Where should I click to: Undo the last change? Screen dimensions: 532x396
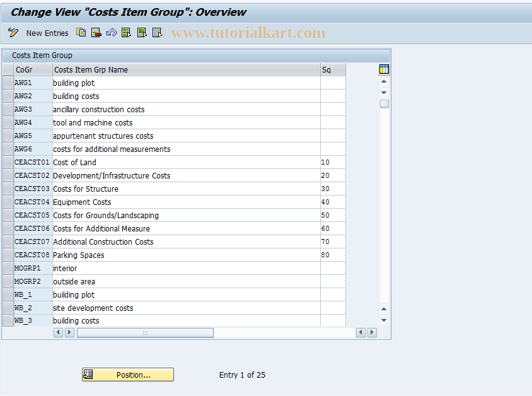click(x=111, y=32)
